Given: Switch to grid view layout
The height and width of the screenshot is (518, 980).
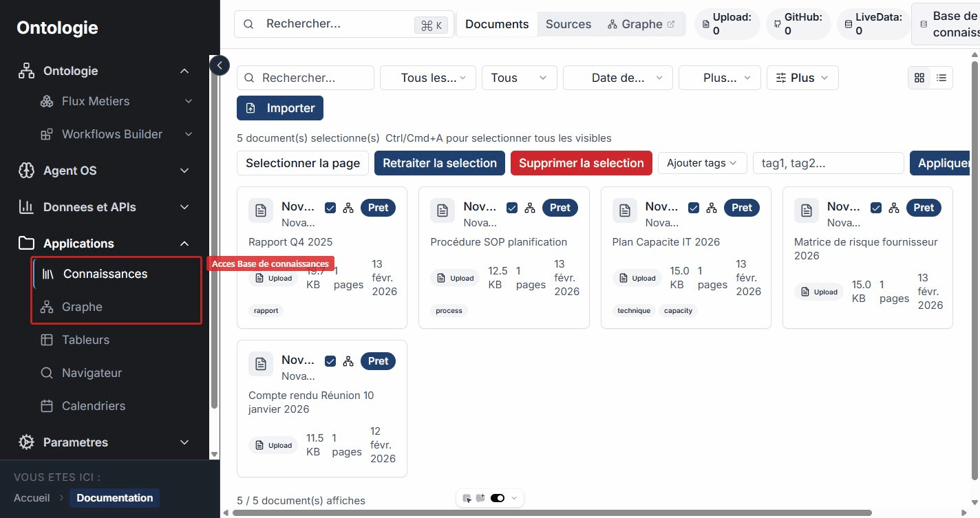Looking at the screenshot, I should click(919, 78).
